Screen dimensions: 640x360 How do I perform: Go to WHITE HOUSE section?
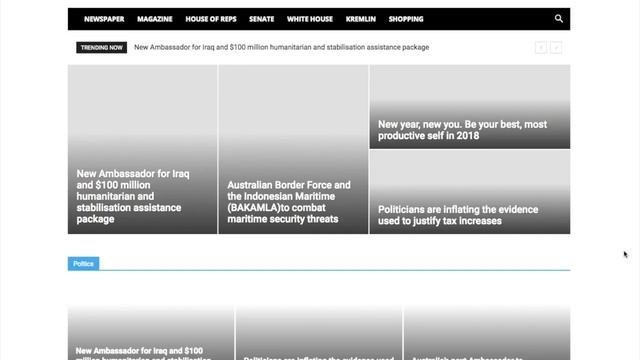click(x=310, y=19)
